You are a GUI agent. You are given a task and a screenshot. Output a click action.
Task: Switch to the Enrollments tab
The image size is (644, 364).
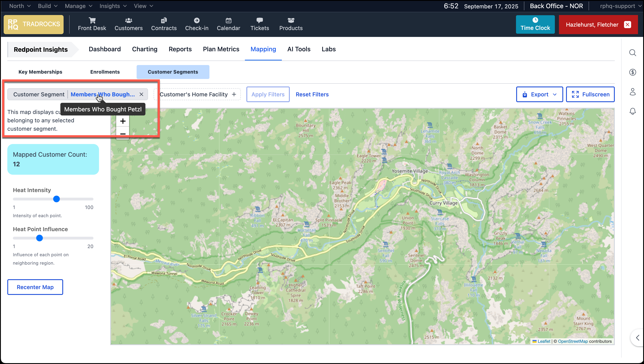coord(105,72)
